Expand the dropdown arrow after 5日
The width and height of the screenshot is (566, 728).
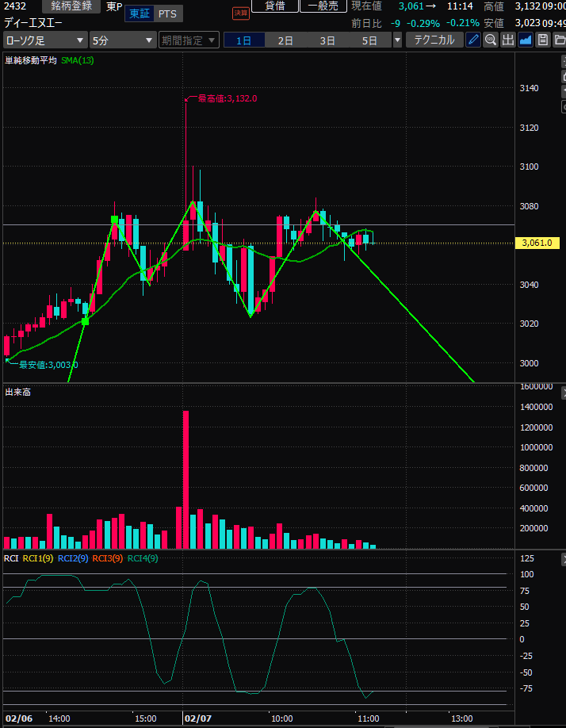click(397, 40)
